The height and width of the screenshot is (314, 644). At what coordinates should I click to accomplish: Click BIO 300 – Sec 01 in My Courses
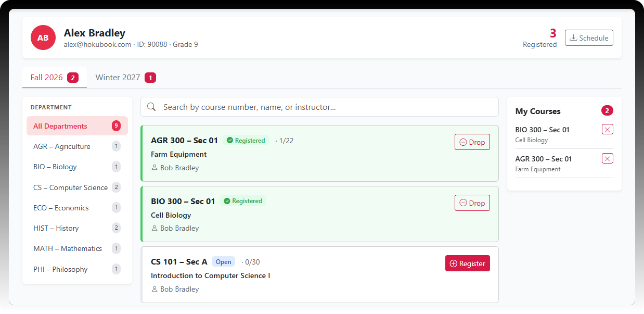click(x=543, y=130)
